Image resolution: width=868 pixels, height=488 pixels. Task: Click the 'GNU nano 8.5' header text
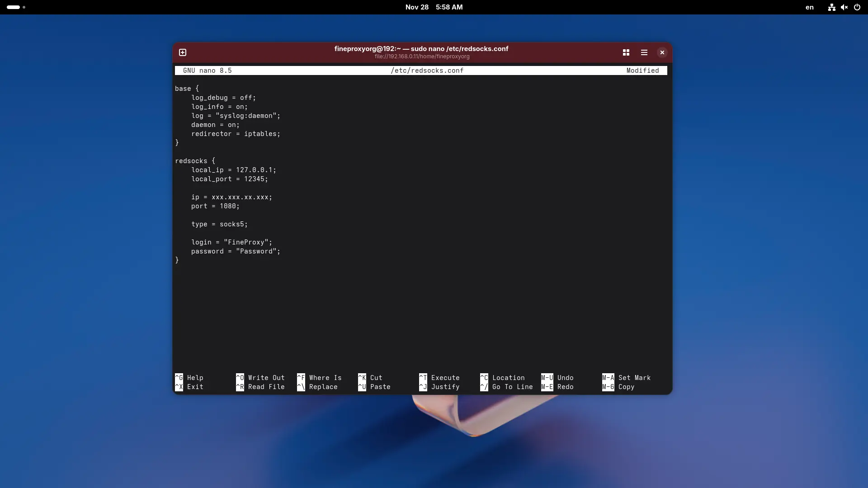[208, 70]
